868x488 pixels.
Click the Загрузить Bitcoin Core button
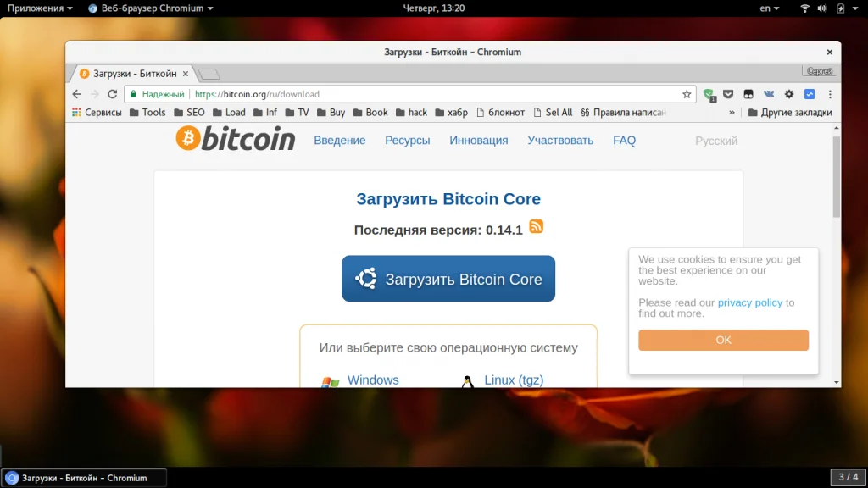coord(448,278)
